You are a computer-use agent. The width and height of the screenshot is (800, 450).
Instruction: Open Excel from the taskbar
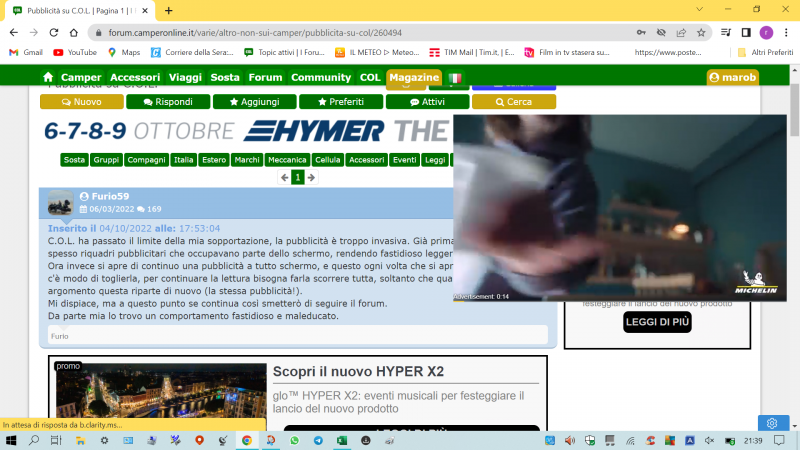tap(342, 440)
